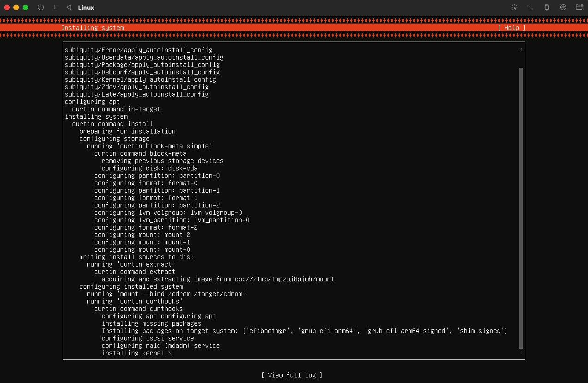Click the resize display arrows icon
Screen dimensions: 588x383
530,7
